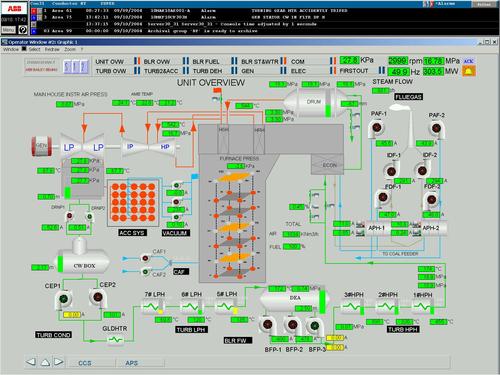500x375 pixels.
Task: Click the up arrow navigation button
Action: tap(45, 362)
